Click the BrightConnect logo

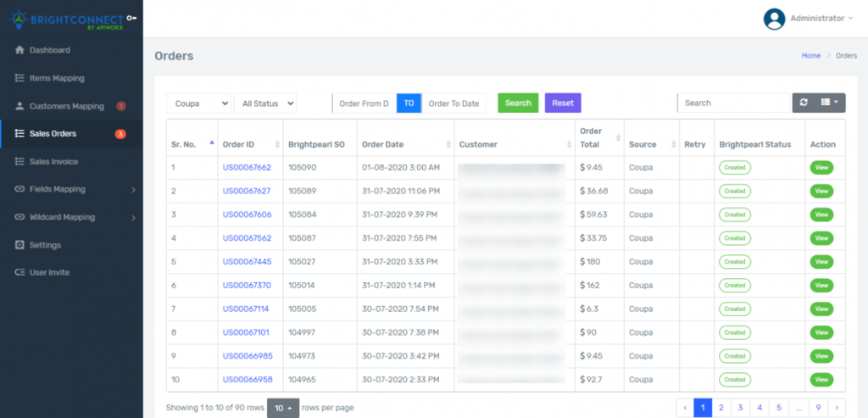pyautogui.click(x=66, y=20)
